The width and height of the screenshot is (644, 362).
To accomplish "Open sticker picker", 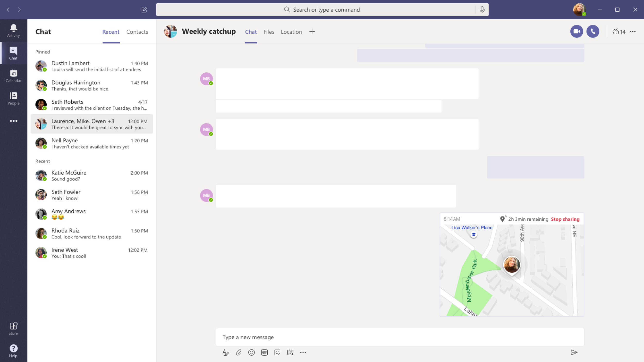I will [x=277, y=352].
